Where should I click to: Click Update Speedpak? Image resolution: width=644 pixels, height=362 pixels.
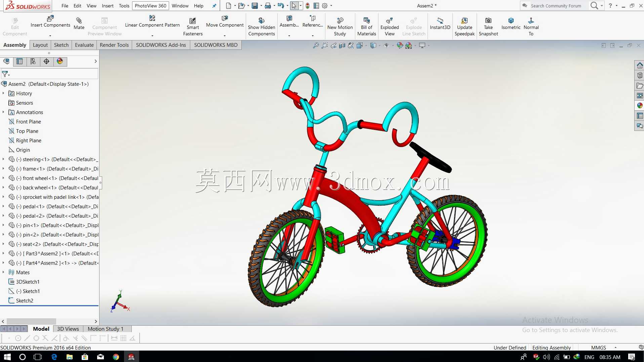465,27
